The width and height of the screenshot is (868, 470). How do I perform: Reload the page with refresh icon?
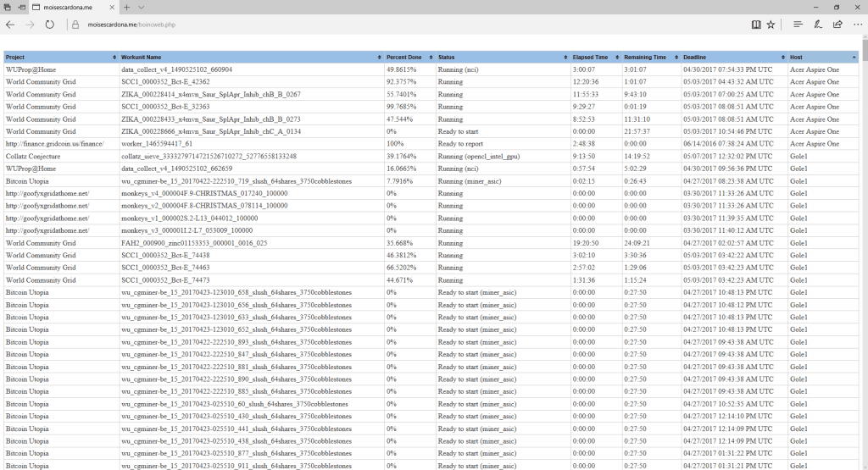tap(50, 25)
